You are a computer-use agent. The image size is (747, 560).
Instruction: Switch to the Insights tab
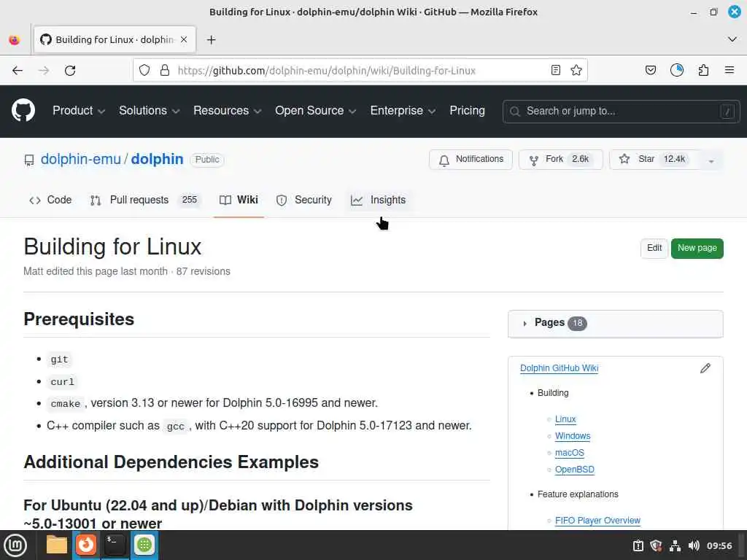[x=379, y=200]
